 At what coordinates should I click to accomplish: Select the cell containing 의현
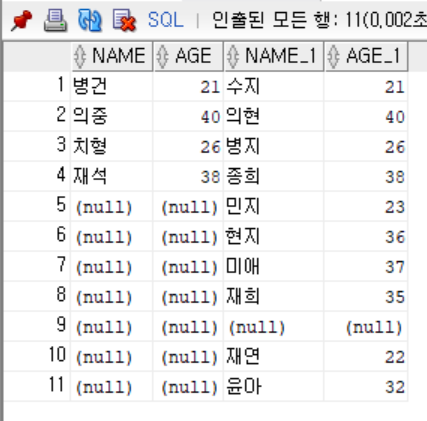pyautogui.click(x=274, y=116)
